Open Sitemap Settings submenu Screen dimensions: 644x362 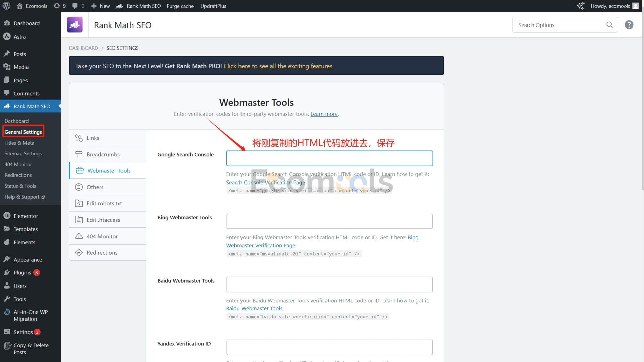pyautogui.click(x=23, y=154)
